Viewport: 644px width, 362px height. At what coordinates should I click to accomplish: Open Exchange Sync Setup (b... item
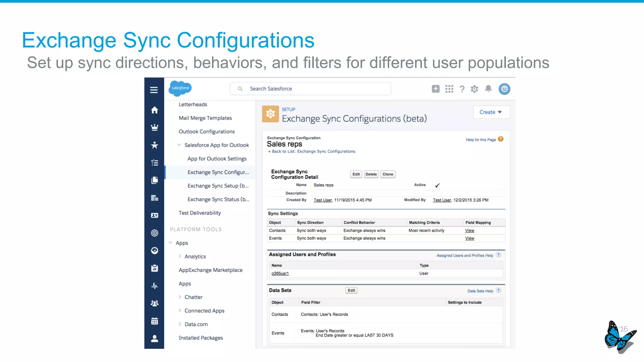click(x=218, y=186)
